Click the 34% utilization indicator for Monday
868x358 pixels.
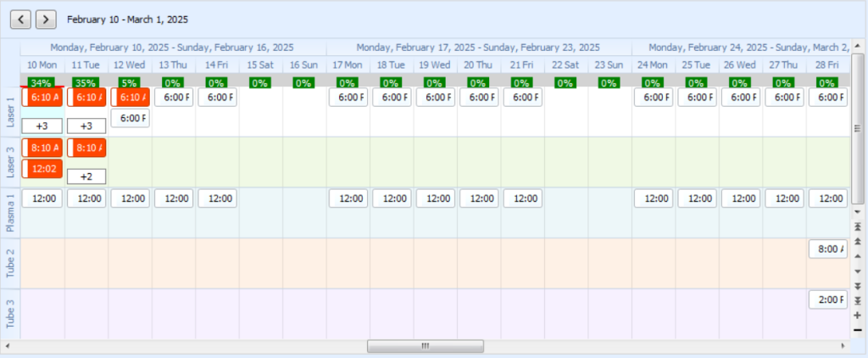tap(41, 82)
